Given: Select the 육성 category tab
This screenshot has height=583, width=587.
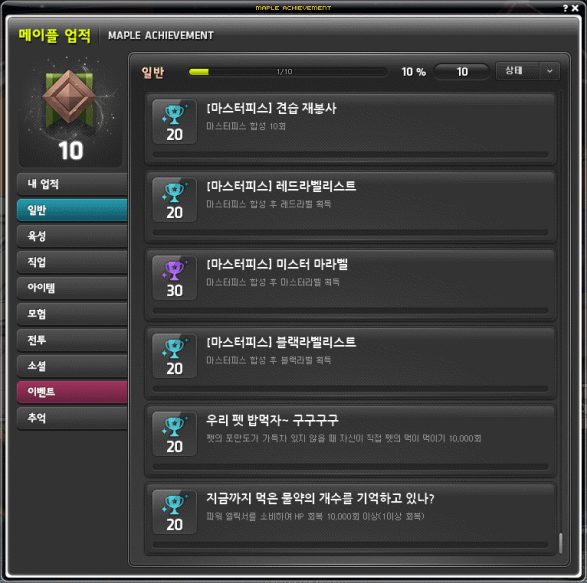Looking at the screenshot, I should coord(72,236).
